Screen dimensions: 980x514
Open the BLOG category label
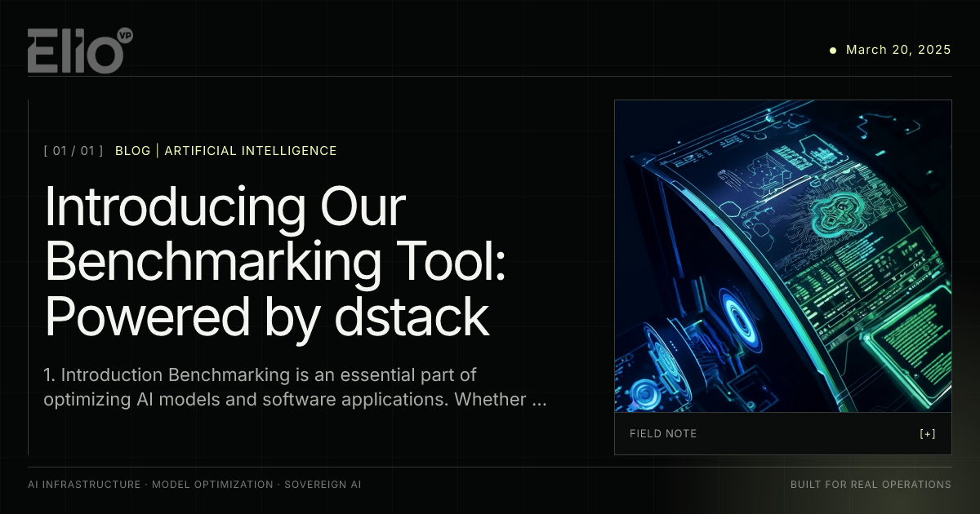pos(133,151)
